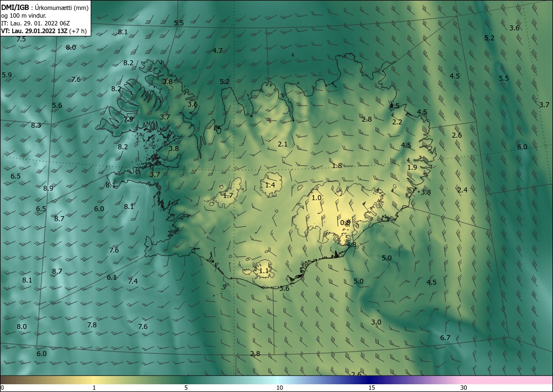
Task: Click the 0 tick label on the color scale
Action: tap(2, 388)
